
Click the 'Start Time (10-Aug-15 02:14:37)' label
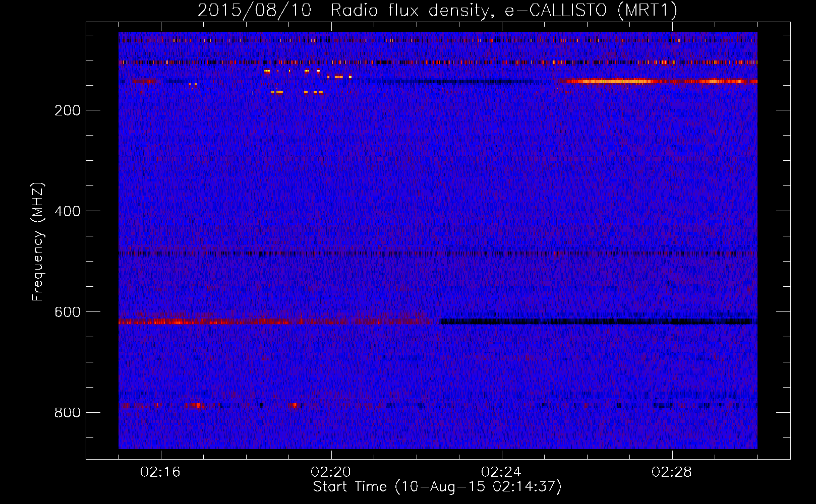point(437,486)
